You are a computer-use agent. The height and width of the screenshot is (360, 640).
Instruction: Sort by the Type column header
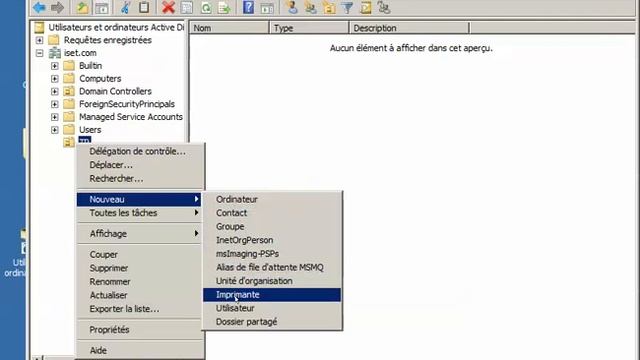[x=309, y=28]
